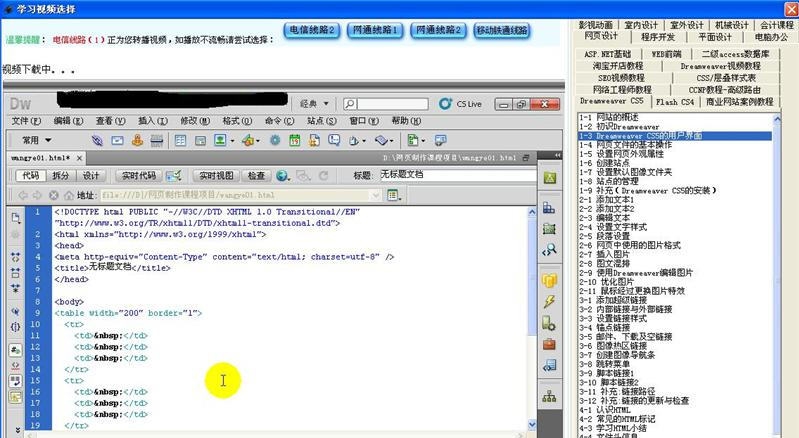
Task: Click the Head elements insert icon
Action: [x=354, y=141]
